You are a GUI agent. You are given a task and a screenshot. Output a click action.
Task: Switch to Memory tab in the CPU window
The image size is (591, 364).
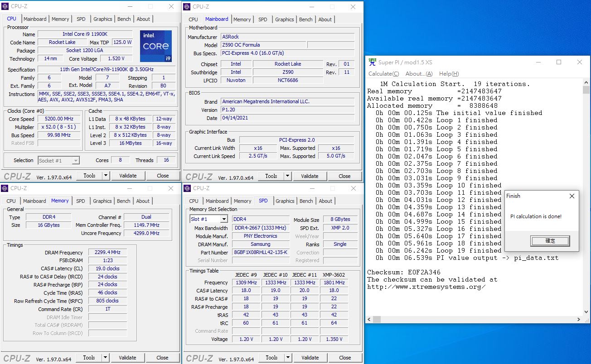point(60,19)
